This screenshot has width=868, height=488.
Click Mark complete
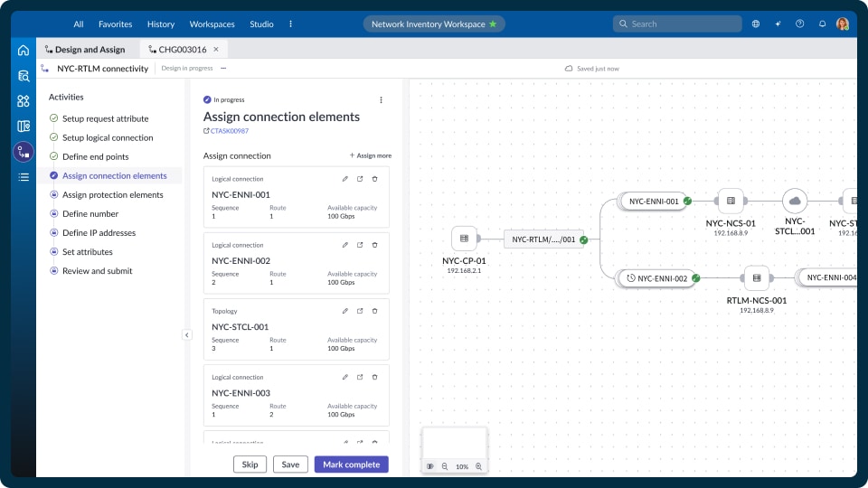pos(352,465)
